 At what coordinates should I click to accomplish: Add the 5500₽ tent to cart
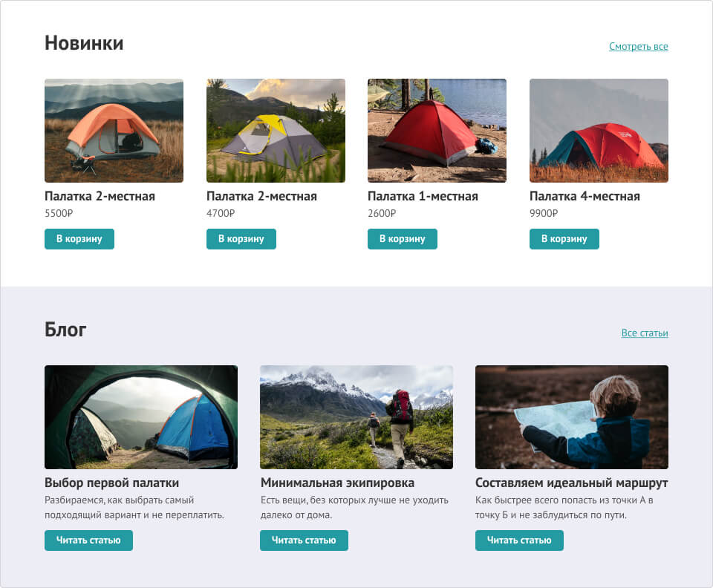[x=79, y=239]
